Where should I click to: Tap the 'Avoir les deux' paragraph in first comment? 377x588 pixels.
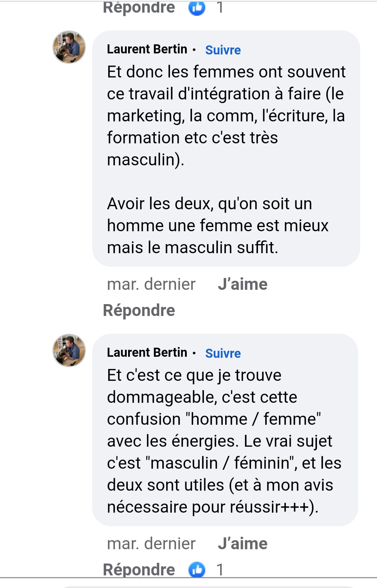pos(218,225)
